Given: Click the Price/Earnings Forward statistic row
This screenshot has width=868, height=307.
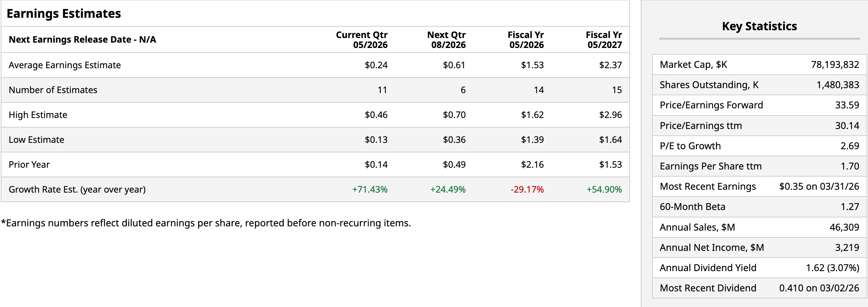Looking at the screenshot, I should tap(759, 105).
